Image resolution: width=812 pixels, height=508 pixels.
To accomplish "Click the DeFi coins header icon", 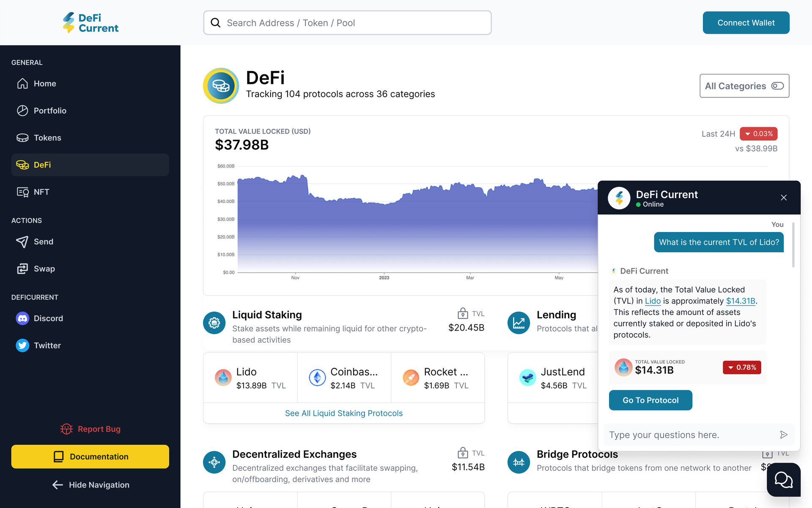I will point(221,86).
